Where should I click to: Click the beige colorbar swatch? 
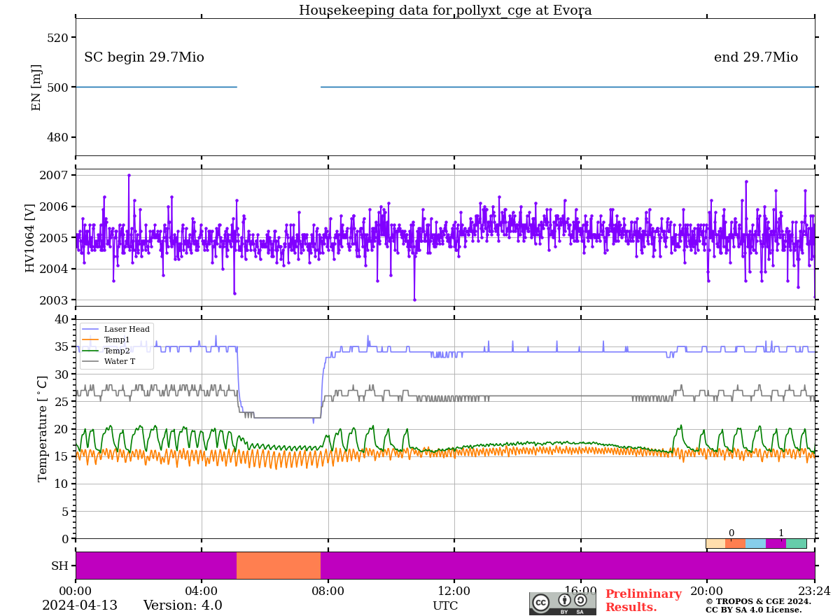715,543
